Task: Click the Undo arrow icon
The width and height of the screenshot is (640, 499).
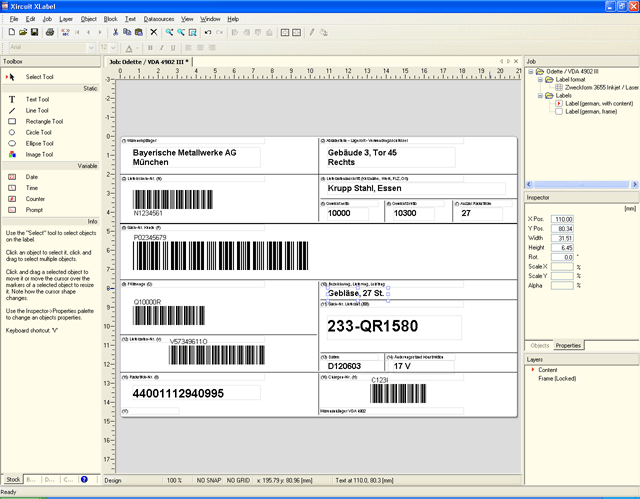Action: pyautogui.click(x=208, y=32)
